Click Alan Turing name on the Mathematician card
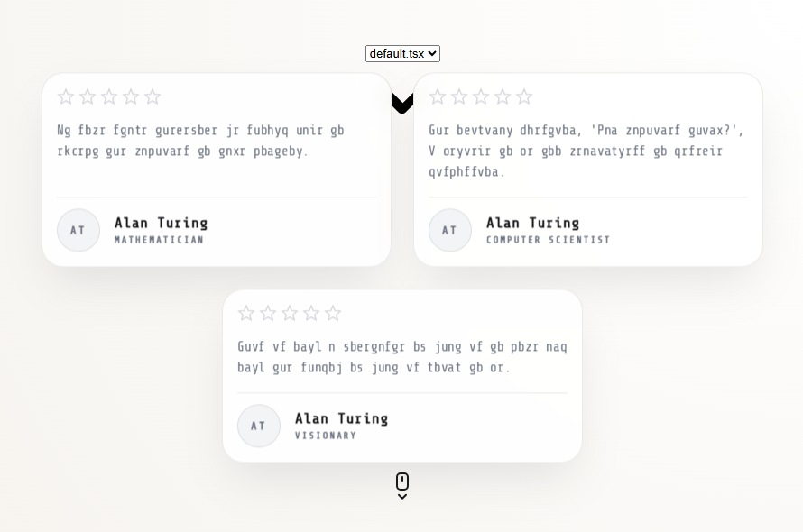 click(162, 224)
